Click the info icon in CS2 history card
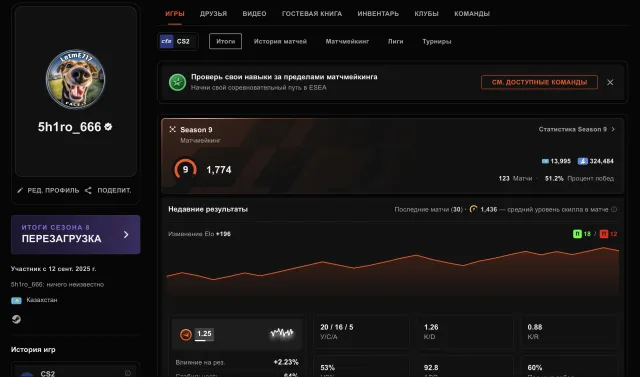The height and width of the screenshot is (377, 640). pos(128,373)
